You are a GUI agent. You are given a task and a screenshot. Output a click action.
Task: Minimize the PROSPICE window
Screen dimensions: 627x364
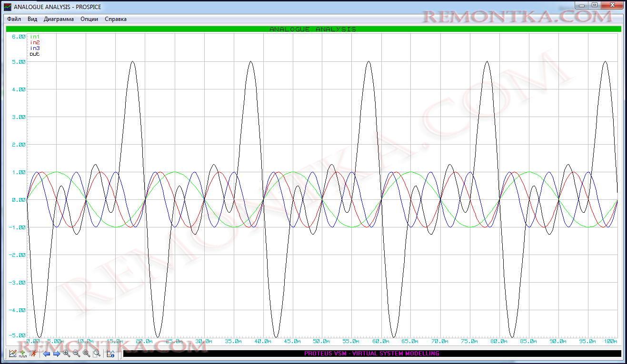pyautogui.click(x=582, y=5)
